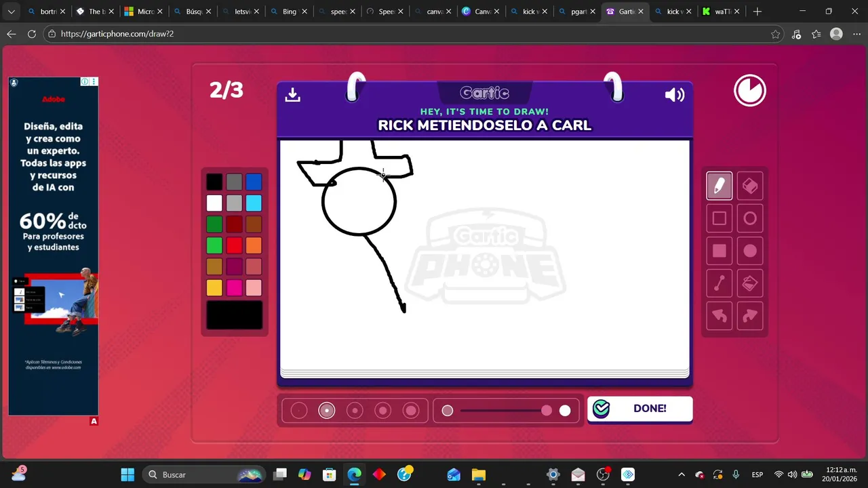Image resolution: width=868 pixels, height=488 pixels.
Task: Choose the empty ellipse shape tool
Action: point(750,218)
